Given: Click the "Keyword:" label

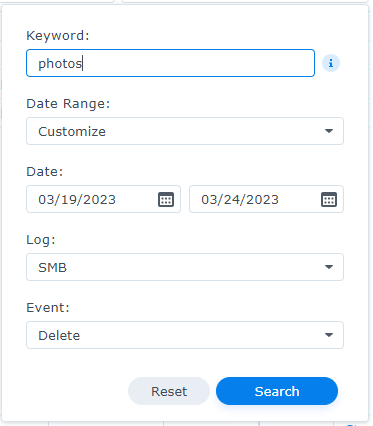Looking at the screenshot, I should click(x=58, y=35).
